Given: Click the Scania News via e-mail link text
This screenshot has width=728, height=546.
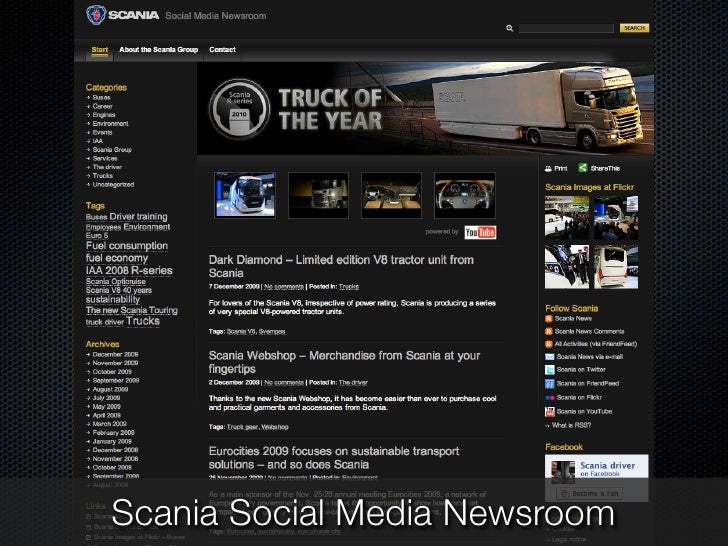Looking at the screenshot, I should 590,357.
